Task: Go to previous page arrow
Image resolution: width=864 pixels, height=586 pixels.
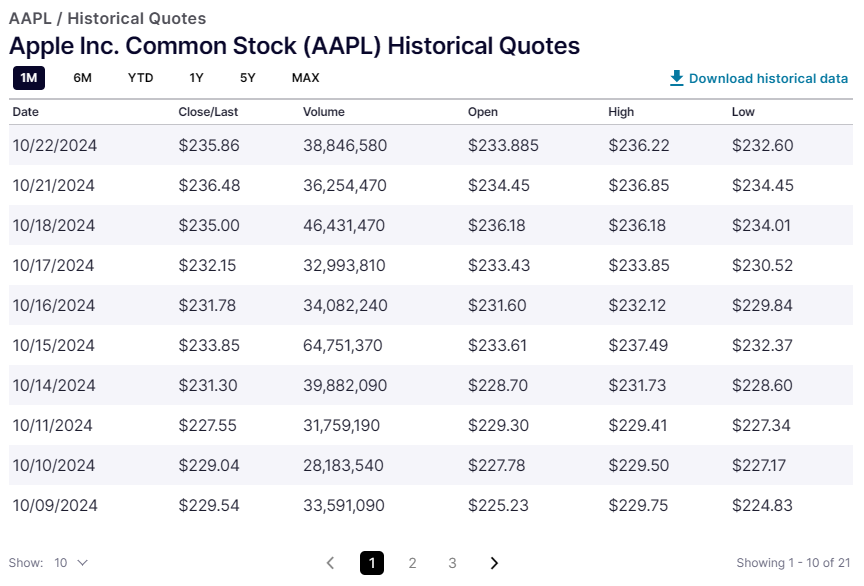Action: click(x=331, y=563)
